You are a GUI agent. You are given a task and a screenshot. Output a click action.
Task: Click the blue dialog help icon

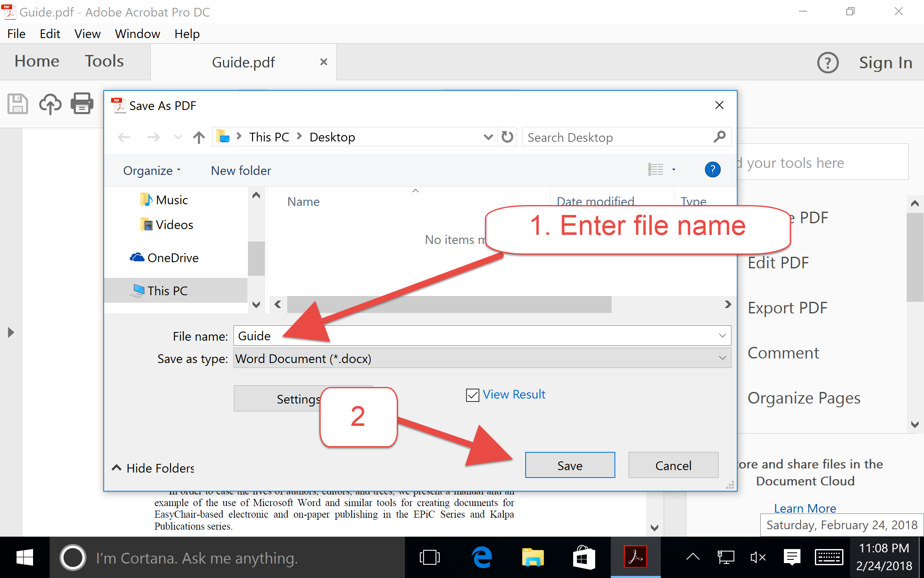tap(712, 170)
